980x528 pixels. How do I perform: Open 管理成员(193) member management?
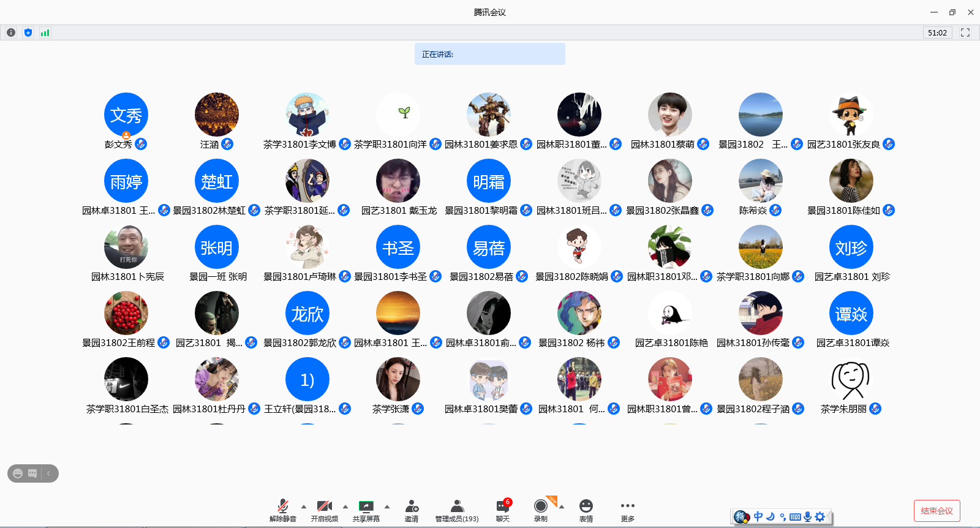click(457, 510)
